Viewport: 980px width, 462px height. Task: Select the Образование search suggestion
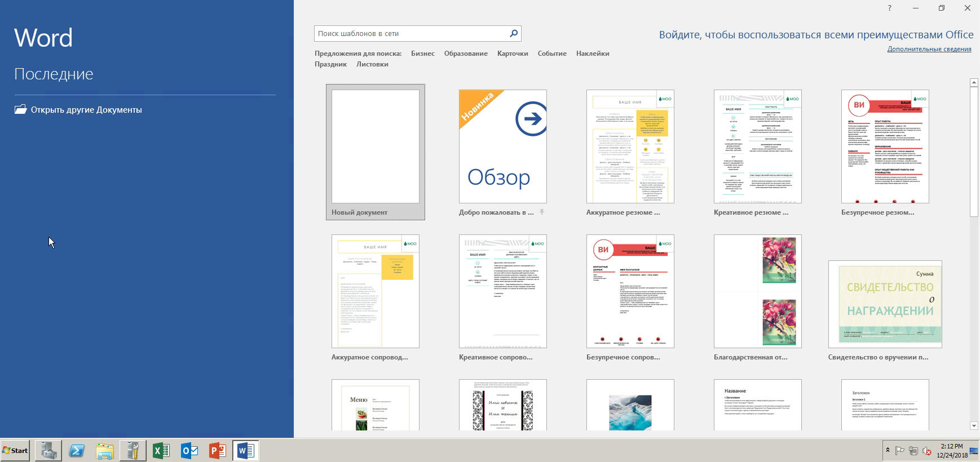466,54
